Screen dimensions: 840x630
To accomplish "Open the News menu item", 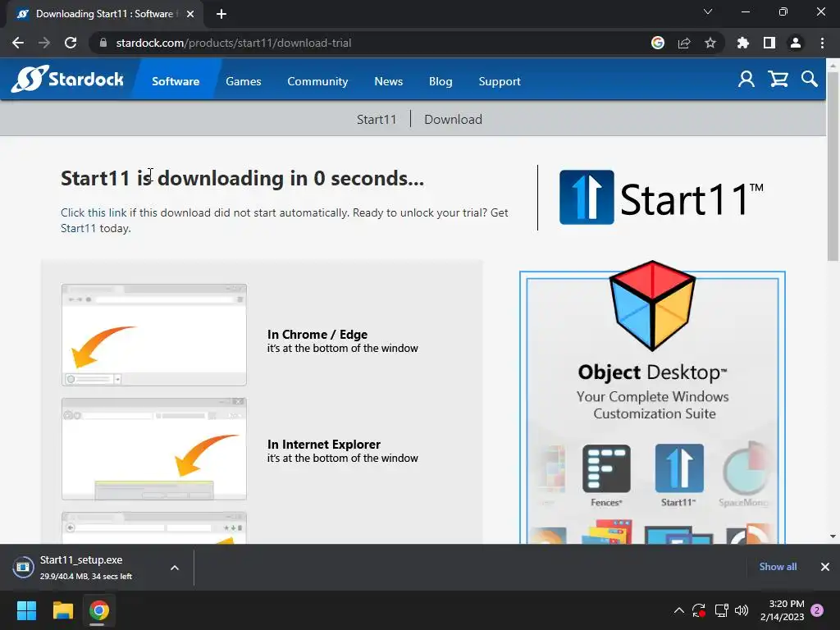I will tap(388, 81).
